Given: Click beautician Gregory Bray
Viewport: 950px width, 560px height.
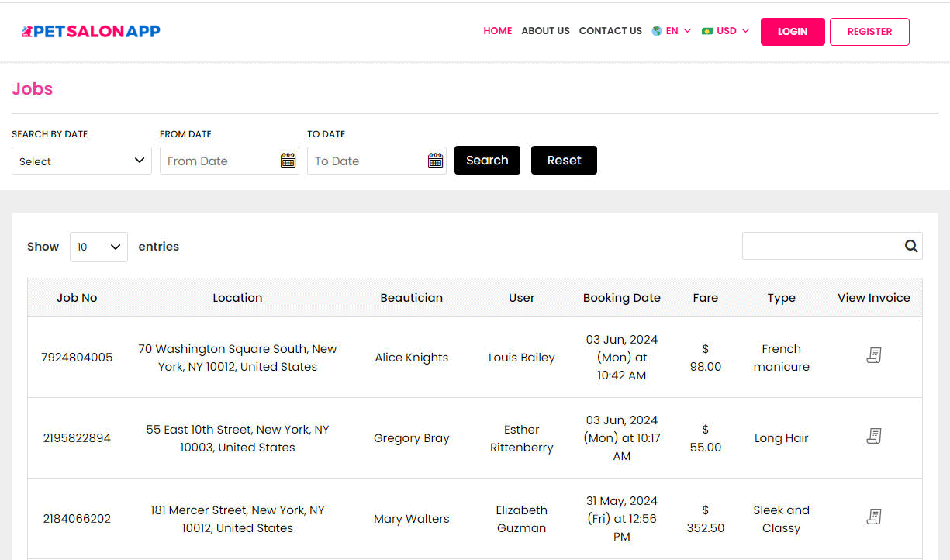Looking at the screenshot, I should 411,438.
